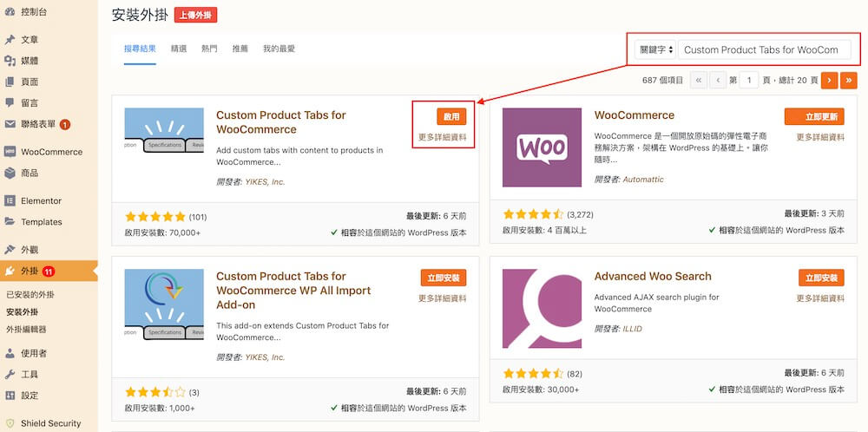The height and width of the screenshot is (432, 868).
Task: Click the plugin search input field
Action: pos(764,49)
